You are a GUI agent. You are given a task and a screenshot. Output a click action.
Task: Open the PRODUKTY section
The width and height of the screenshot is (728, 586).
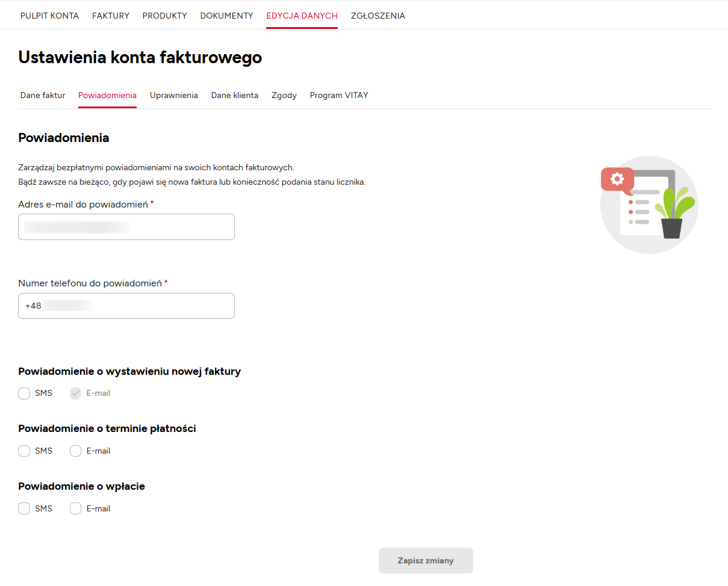pyautogui.click(x=164, y=16)
